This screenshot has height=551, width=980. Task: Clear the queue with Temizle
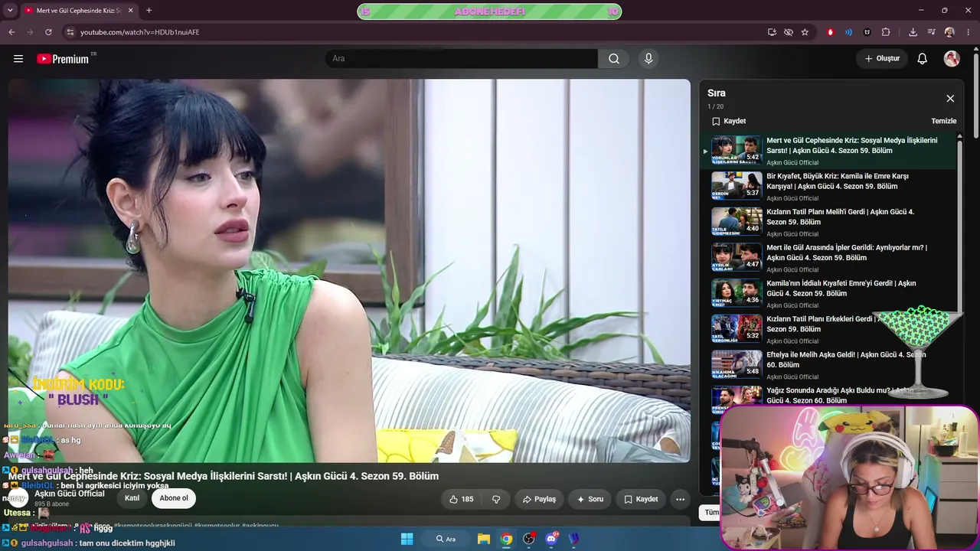(x=944, y=121)
